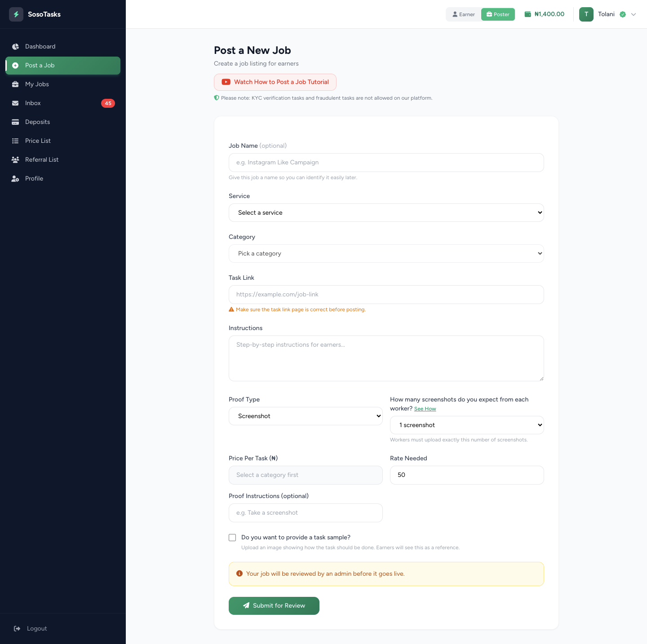Go to My Jobs in sidebar
Screen dimensions: 647x644
coord(63,84)
